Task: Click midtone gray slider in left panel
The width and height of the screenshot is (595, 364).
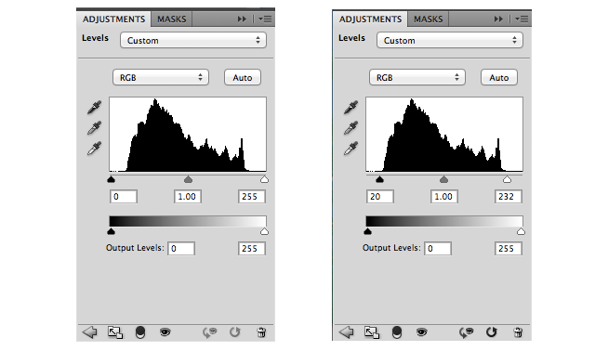Action: tap(188, 179)
